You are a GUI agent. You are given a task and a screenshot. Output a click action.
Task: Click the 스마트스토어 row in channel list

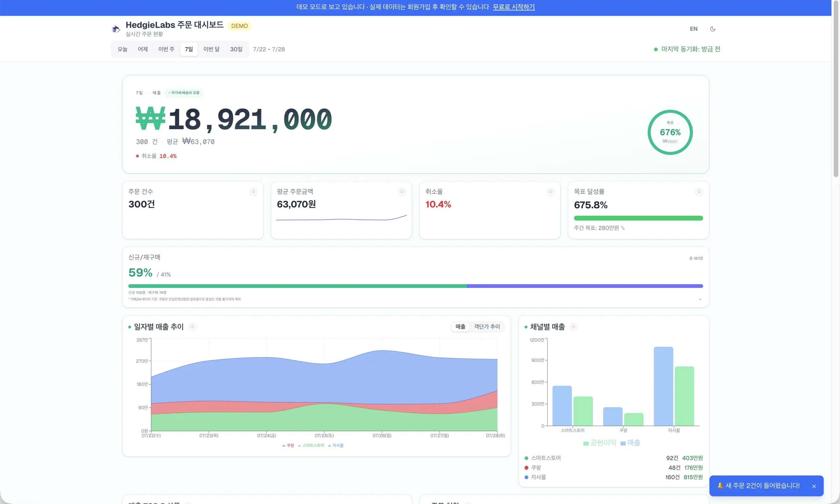[x=614, y=458]
